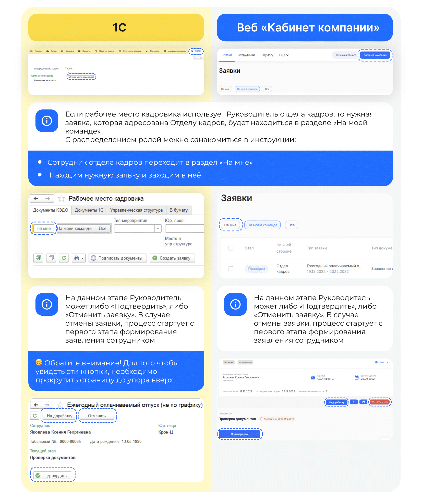
Task: Click the print icon in the web request card
Action: (364, 402)
